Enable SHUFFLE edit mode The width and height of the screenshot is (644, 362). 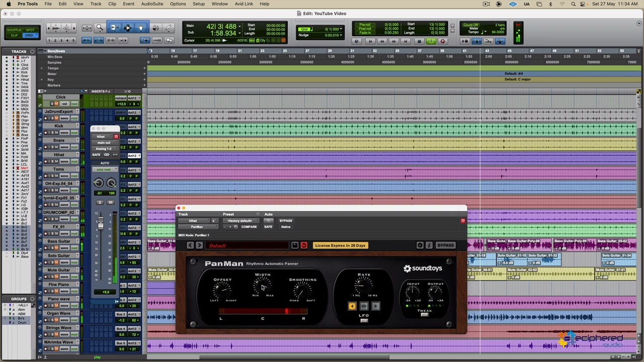(14, 30)
